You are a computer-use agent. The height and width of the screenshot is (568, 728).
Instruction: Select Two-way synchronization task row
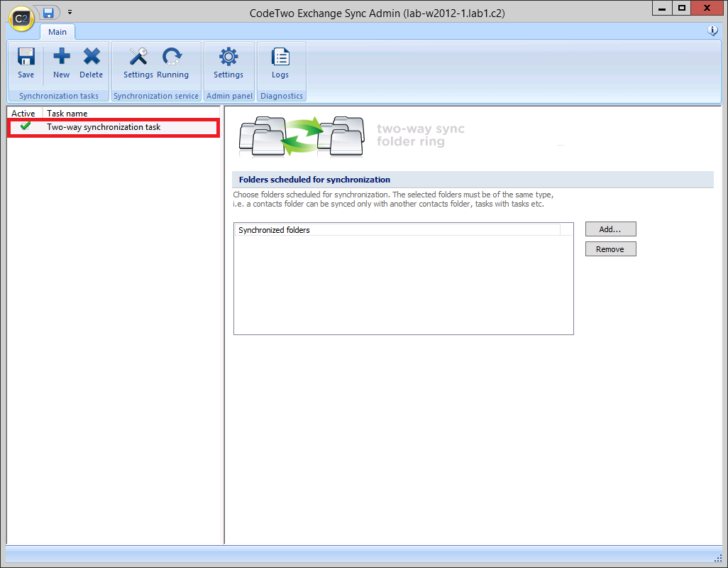click(x=114, y=127)
